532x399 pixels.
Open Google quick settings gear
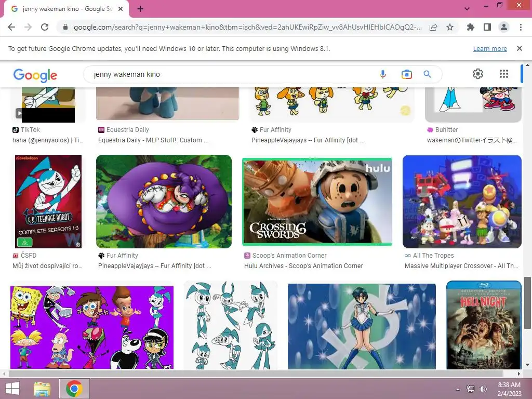[x=478, y=74]
